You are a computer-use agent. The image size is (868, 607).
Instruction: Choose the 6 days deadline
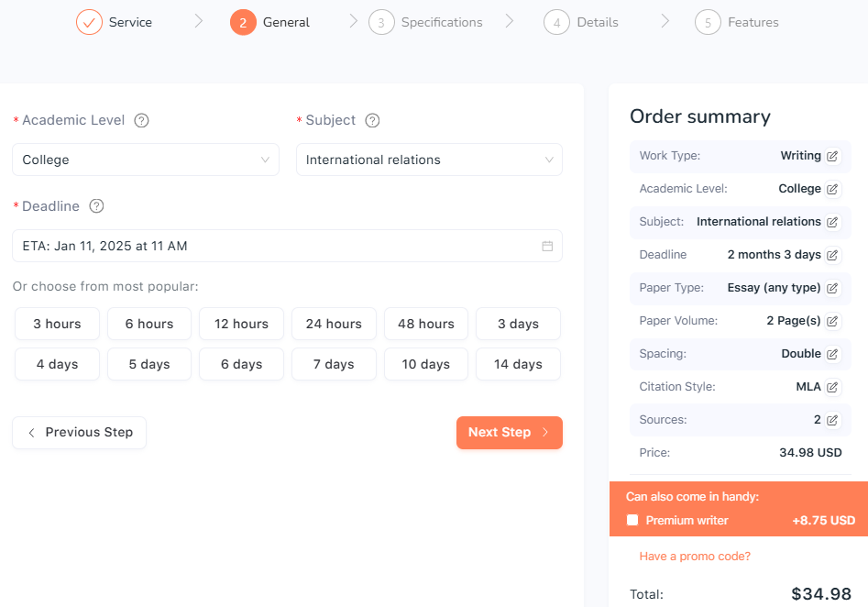point(241,364)
